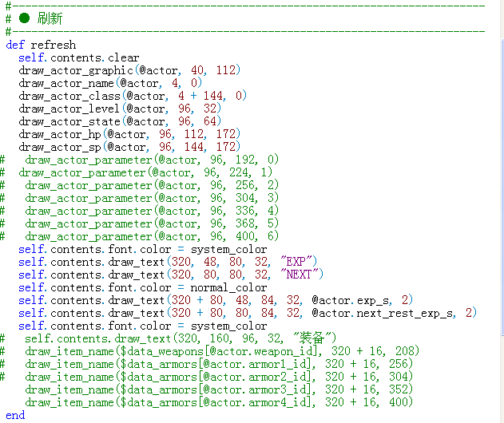Image resolution: width=504 pixels, height=423 pixels.
Task: Click the draw_actor_state(@actor, 96, 64) line
Action: (120, 122)
